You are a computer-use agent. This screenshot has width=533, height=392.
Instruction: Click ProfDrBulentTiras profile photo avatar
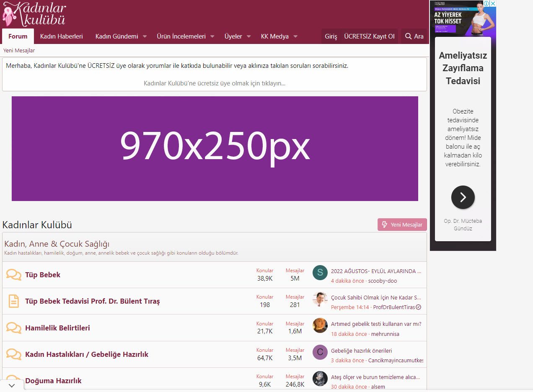click(320, 299)
